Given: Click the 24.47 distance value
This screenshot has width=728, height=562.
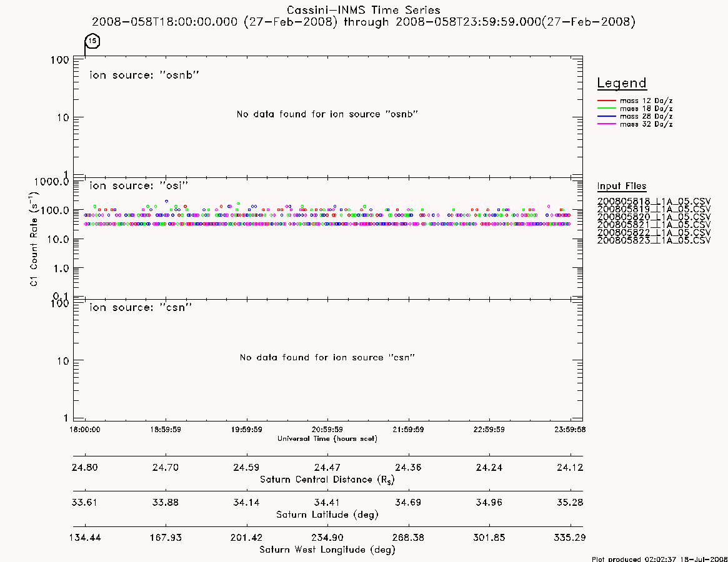Looking at the screenshot, I should pyautogui.click(x=327, y=467).
